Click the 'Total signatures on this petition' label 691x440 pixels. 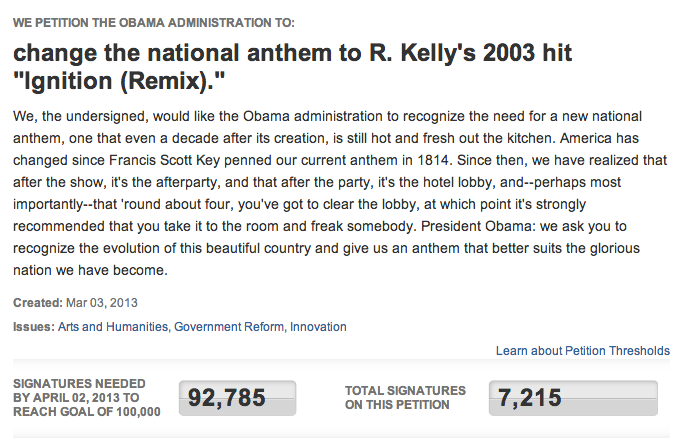405,398
